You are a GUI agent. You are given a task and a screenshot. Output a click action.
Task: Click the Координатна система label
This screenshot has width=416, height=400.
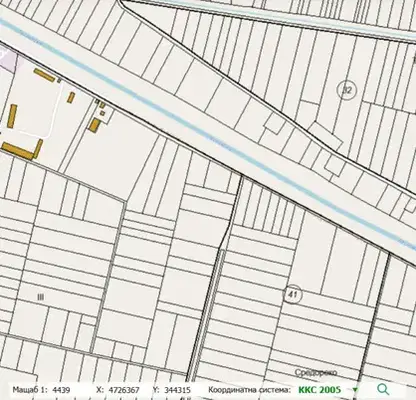pos(249,390)
